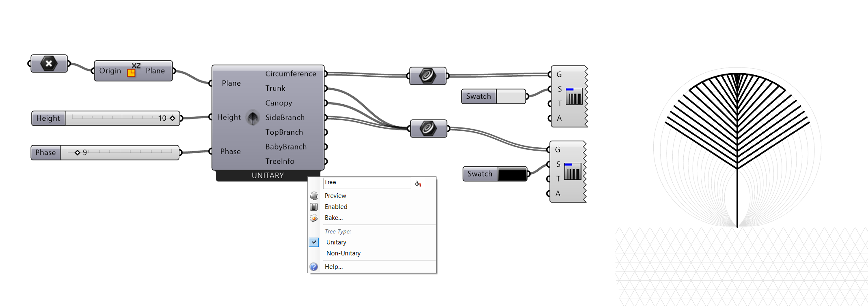868x306 pixels.
Task: Click the G input of the lower Custom Preview
Action: click(558, 149)
